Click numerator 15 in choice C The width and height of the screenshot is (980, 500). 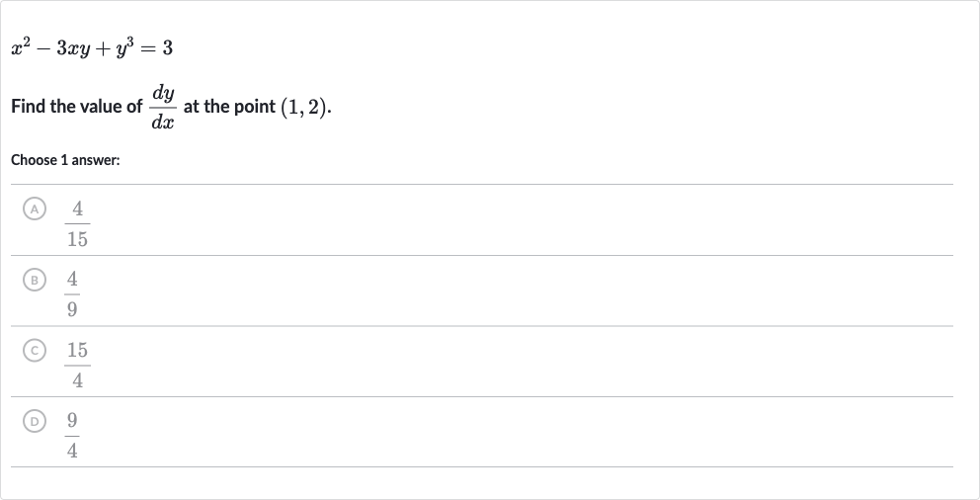coord(77,350)
